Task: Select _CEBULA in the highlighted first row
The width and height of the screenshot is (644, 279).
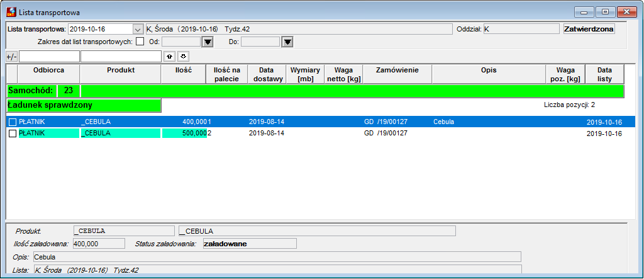Action: (96, 122)
